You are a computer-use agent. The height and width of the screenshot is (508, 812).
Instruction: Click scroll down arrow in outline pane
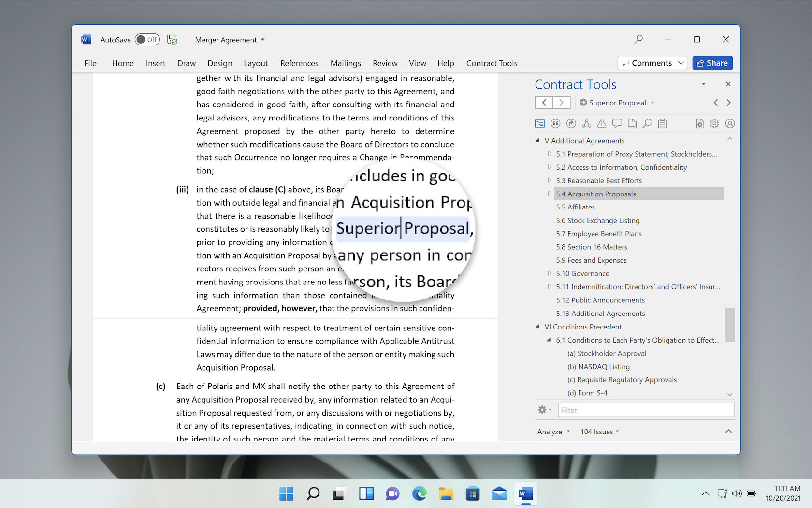click(730, 395)
